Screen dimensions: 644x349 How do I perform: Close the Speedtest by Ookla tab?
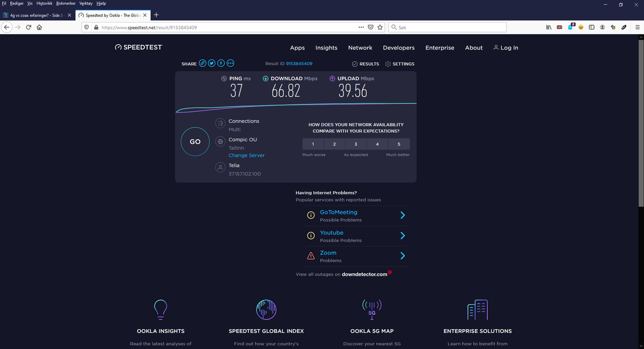(x=145, y=14)
